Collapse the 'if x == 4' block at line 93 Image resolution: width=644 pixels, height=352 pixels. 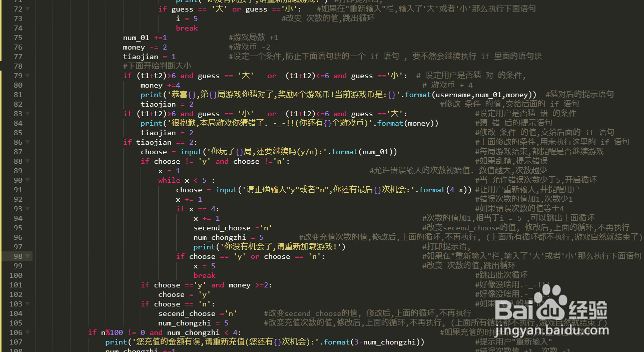pos(28,209)
